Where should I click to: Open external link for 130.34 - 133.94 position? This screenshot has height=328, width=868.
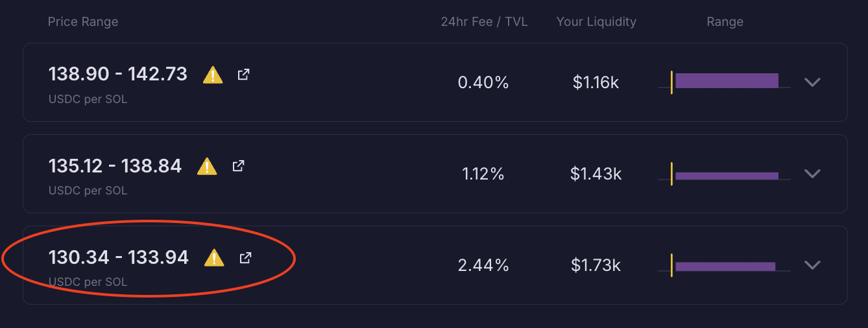click(245, 258)
